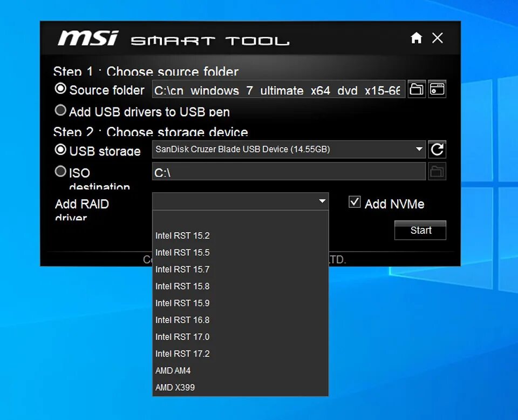Click the ISO destination folder icon
Viewport: 518px width, 420px height.
pyautogui.click(x=437, y=171)
